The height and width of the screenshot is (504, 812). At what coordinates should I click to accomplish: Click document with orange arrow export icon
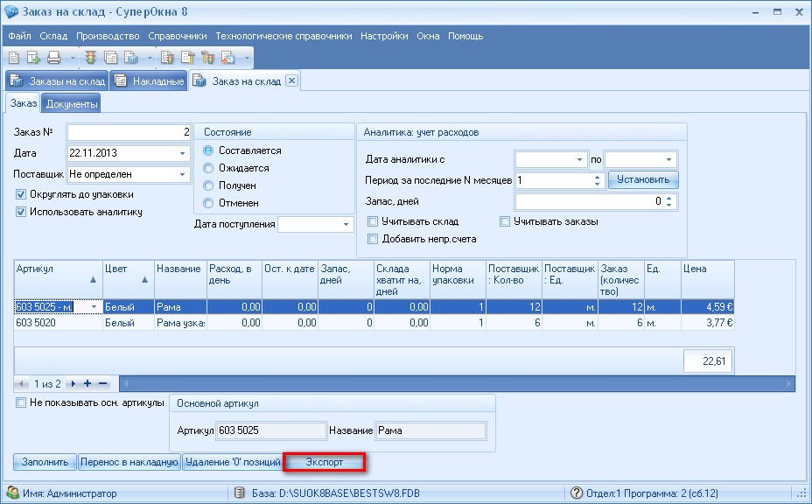click(x=227, y=58)
